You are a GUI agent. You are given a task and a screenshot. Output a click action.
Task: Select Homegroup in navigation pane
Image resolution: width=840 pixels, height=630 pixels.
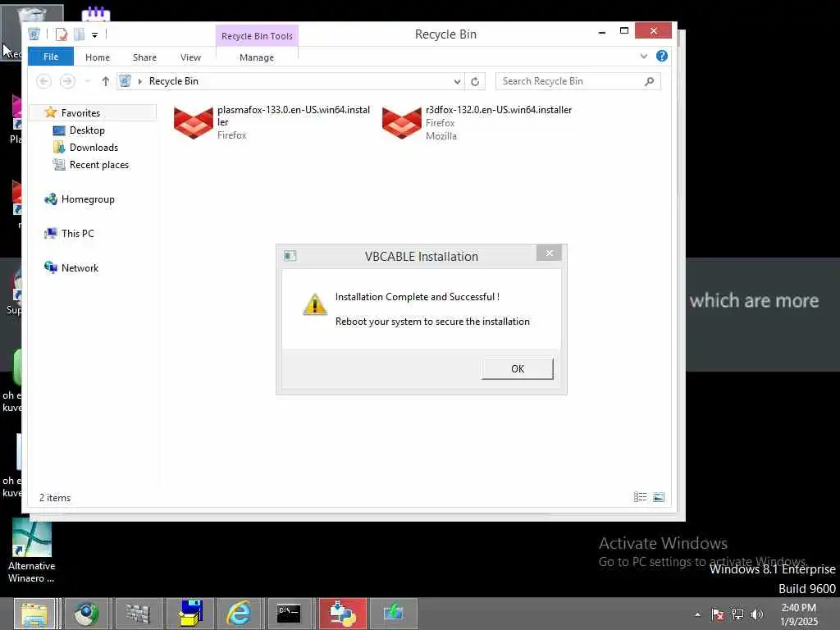coord(88,199)
